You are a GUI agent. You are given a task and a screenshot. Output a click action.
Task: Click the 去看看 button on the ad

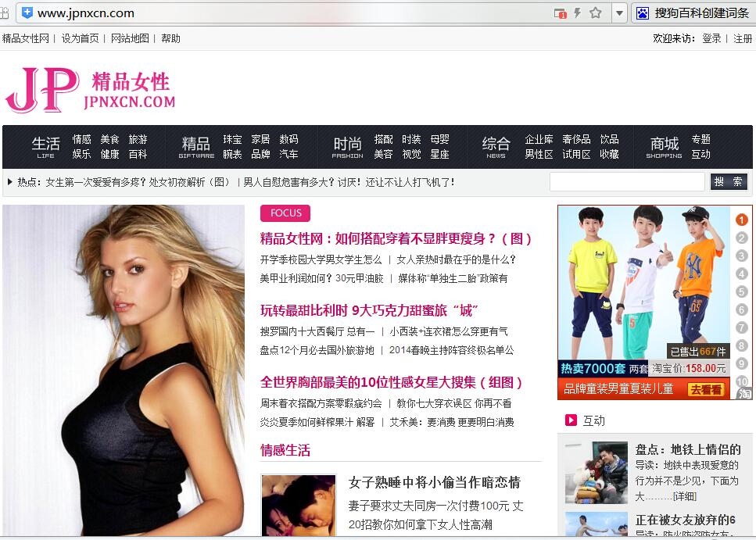point(705,388)
